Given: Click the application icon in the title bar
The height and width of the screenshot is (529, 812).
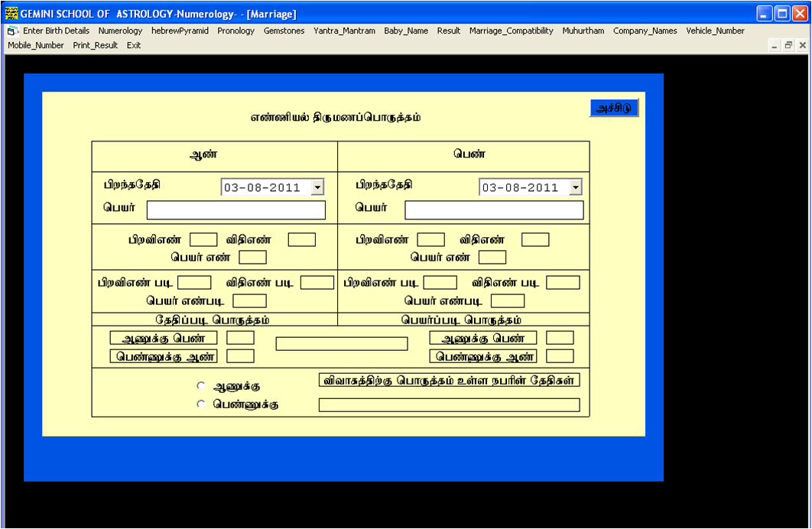Looking at the screenshot, I should [11, 14].
